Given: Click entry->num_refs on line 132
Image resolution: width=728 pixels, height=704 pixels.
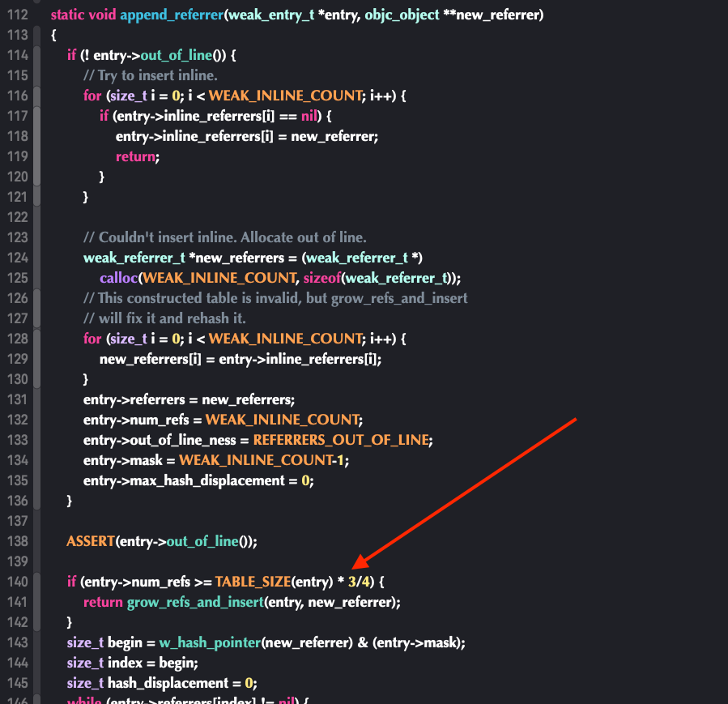Looking at the screenshot, I should [136, 420].
